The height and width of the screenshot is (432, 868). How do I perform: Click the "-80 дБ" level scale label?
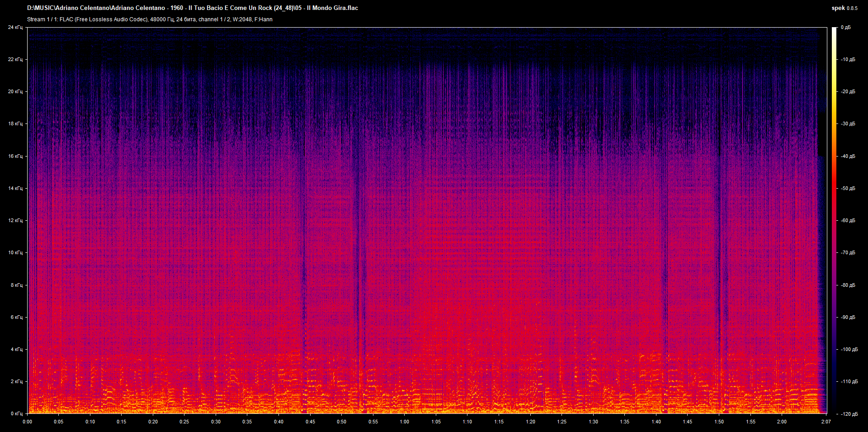coord(848,285)
